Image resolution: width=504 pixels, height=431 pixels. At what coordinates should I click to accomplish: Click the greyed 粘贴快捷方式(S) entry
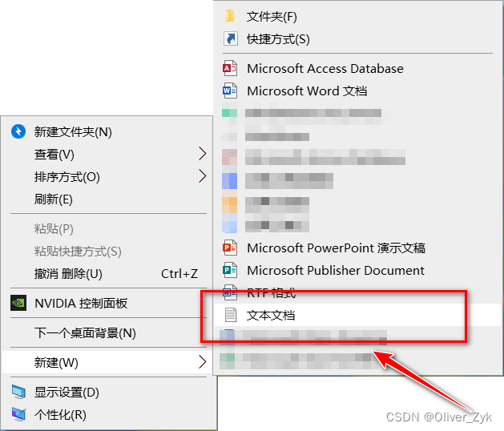(107, 252)
